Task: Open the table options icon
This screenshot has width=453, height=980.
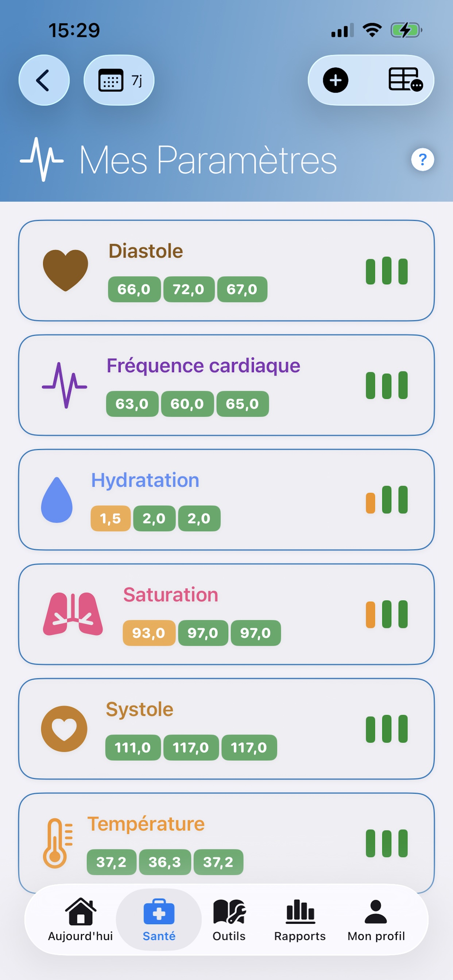Action: click(405, 80)
